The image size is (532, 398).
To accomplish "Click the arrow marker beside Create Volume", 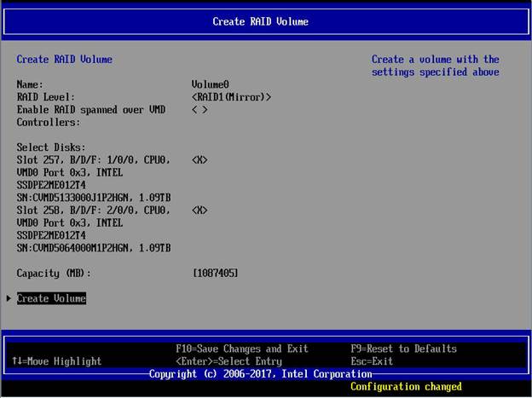I will (9, 298).
